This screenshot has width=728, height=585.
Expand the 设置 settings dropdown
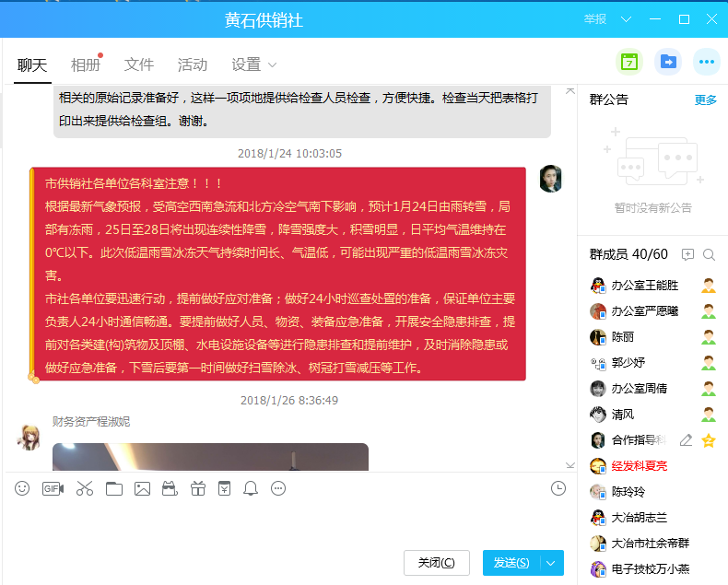[x=253, y=64]
